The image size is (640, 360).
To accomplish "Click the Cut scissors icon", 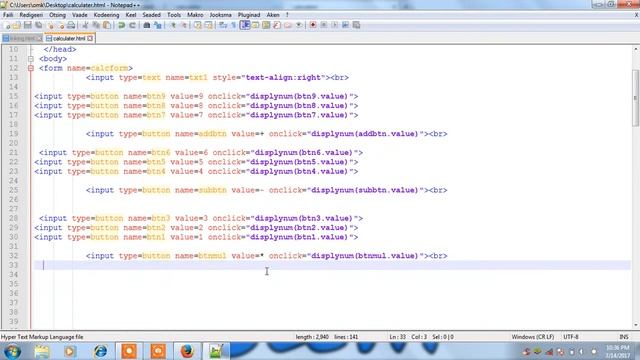I will pyautogui.click(x=85, y=25).
